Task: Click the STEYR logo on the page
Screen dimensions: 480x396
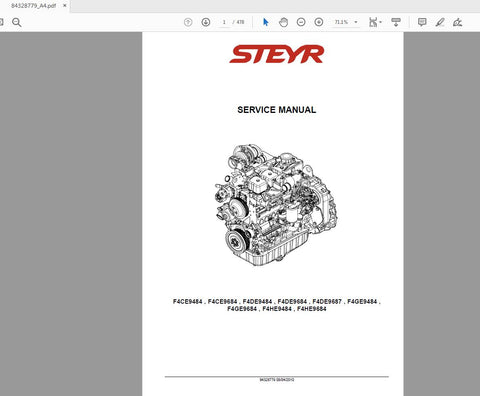Action: tap(277, 54)
